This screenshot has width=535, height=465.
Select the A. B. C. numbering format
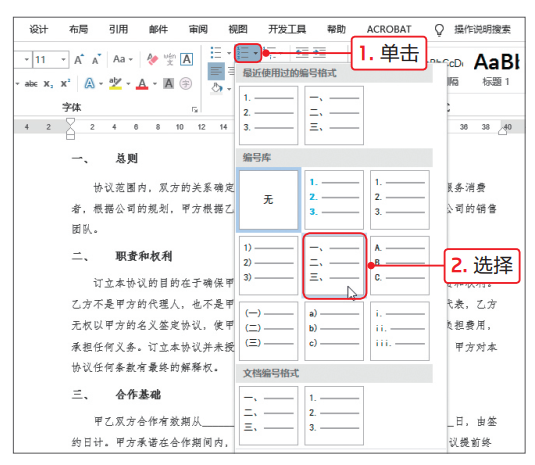pos(400,265)
